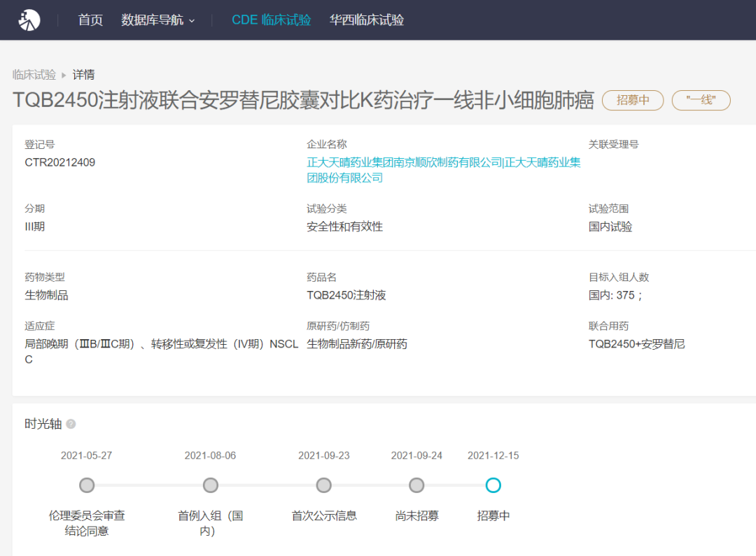The height and width of the screenshot is (556, 756).
Task: Click the 2021-05-27 date above the timeline
Action: [86, 455]
